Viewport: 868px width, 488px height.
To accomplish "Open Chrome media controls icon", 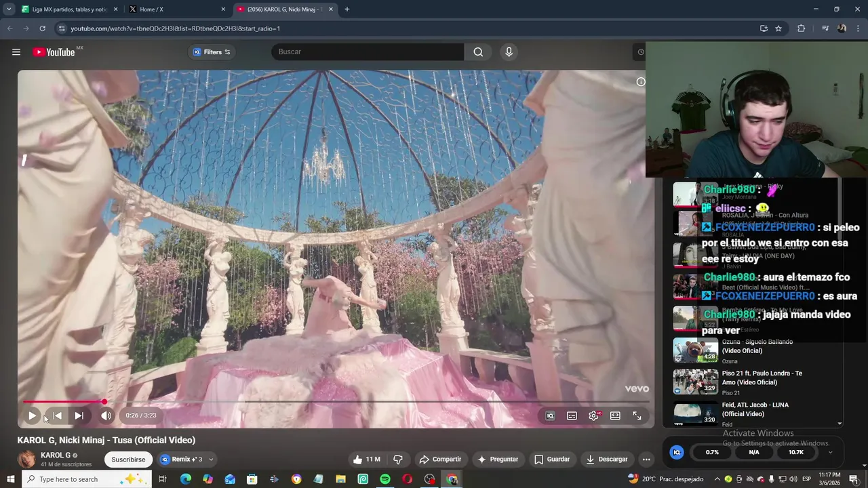I will (x=825, y=28).
